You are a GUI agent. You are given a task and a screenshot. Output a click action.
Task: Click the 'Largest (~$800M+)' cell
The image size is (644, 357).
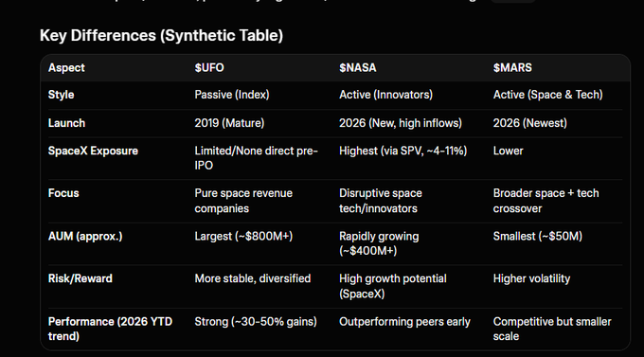243,237
